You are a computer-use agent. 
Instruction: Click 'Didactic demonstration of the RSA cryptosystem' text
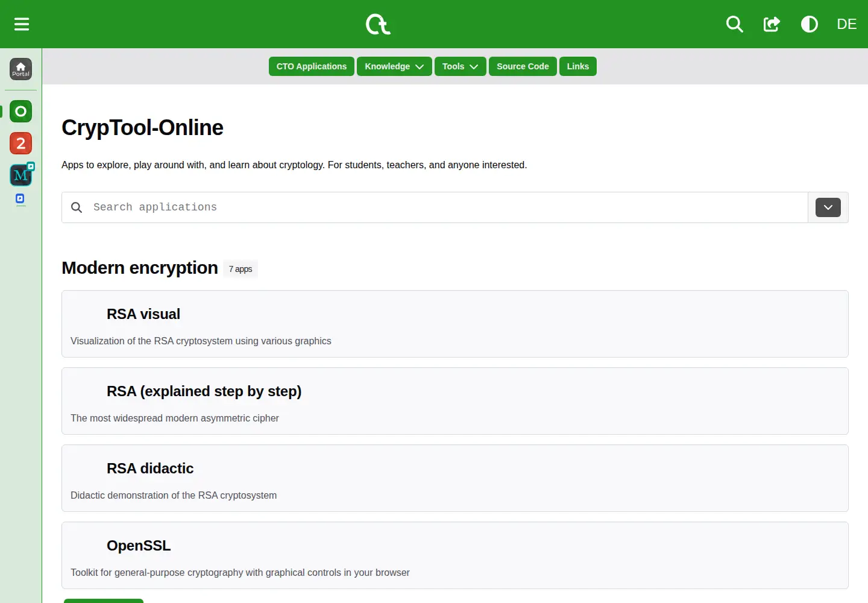pos(174,495)
